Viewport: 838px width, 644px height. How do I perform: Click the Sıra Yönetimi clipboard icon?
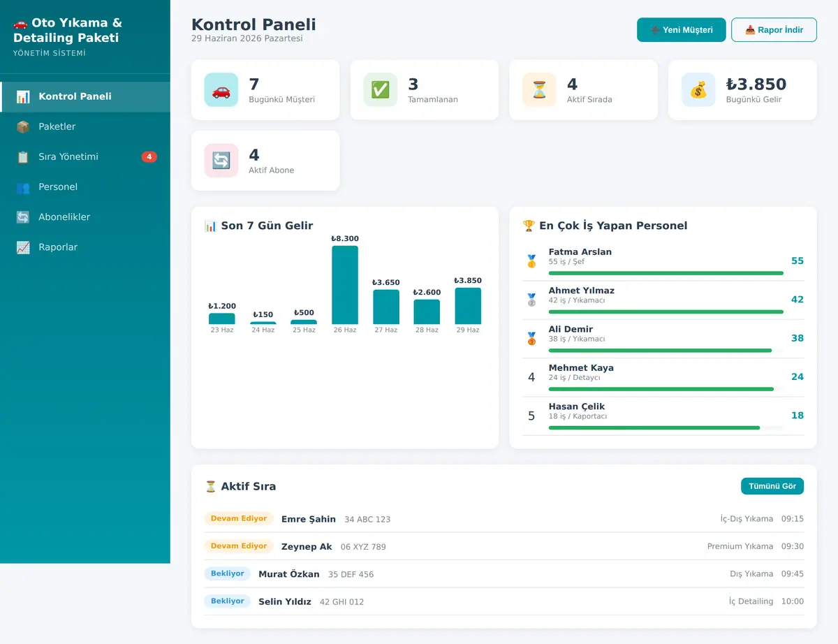23,156
